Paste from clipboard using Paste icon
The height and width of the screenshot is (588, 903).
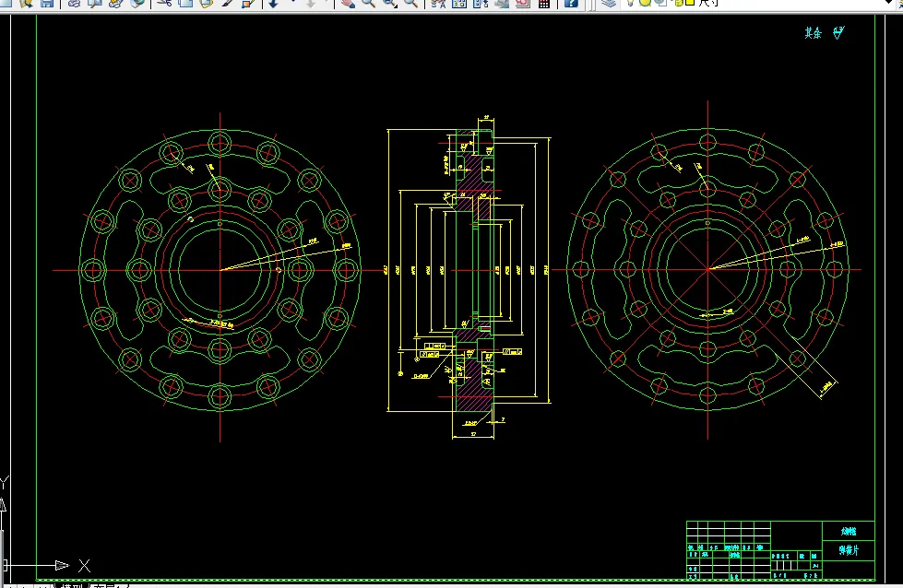[206, 3]
